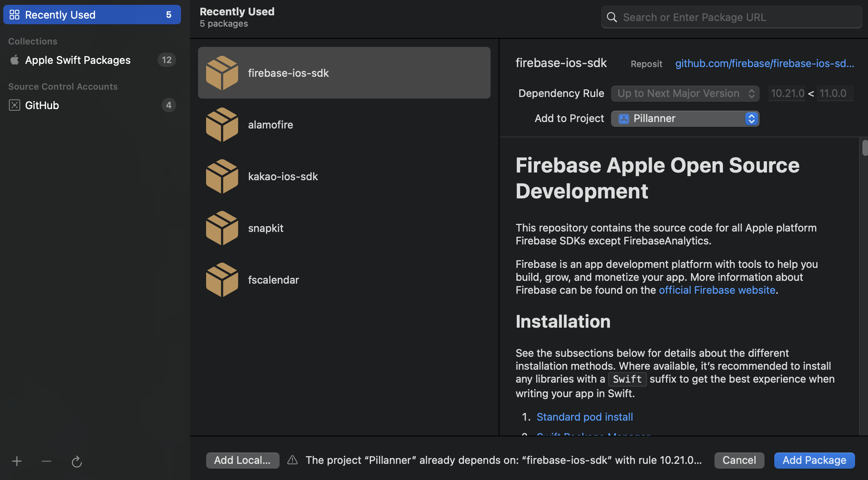Viewport: 868px width, 480px height.
Task: Click the GitHub account icon
Action: tap(15, 105)
